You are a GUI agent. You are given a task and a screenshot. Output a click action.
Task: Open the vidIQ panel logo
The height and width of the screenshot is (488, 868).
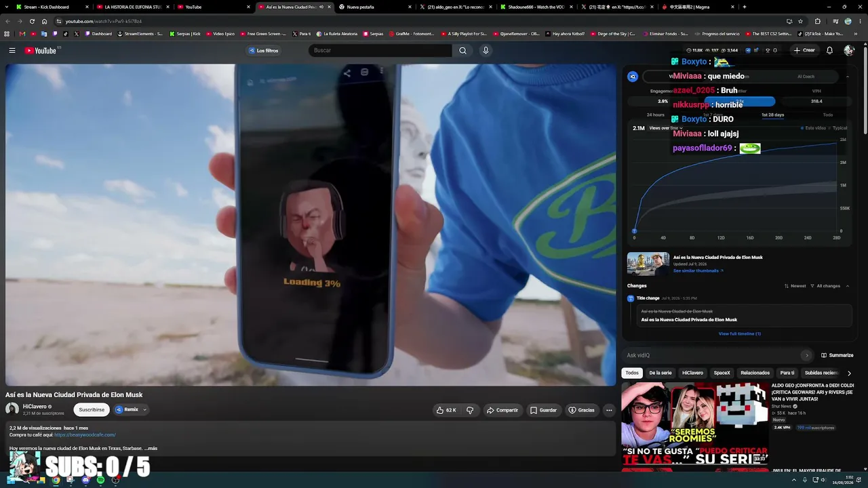(633, 77)
